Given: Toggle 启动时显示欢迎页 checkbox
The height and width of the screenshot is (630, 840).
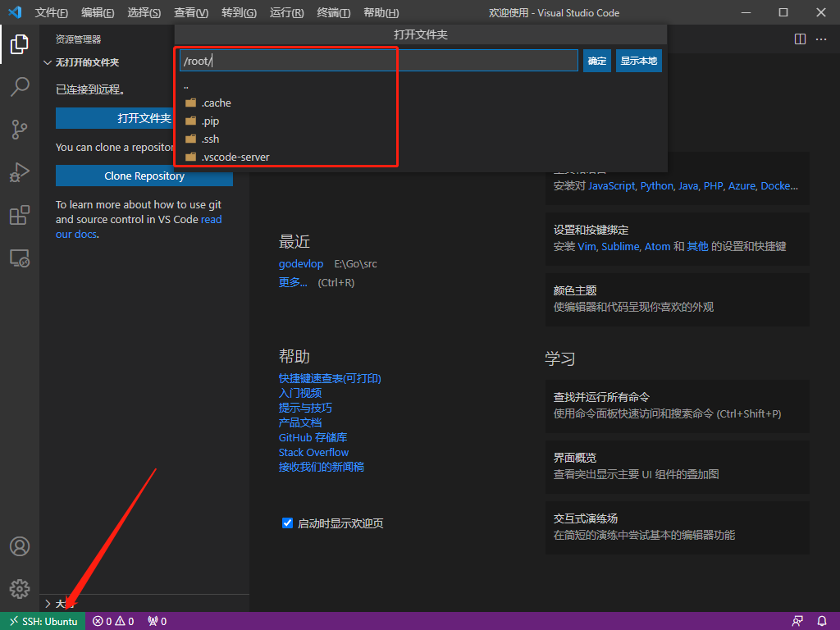Looking at the screenshot, I should click(x=287, y=523).
